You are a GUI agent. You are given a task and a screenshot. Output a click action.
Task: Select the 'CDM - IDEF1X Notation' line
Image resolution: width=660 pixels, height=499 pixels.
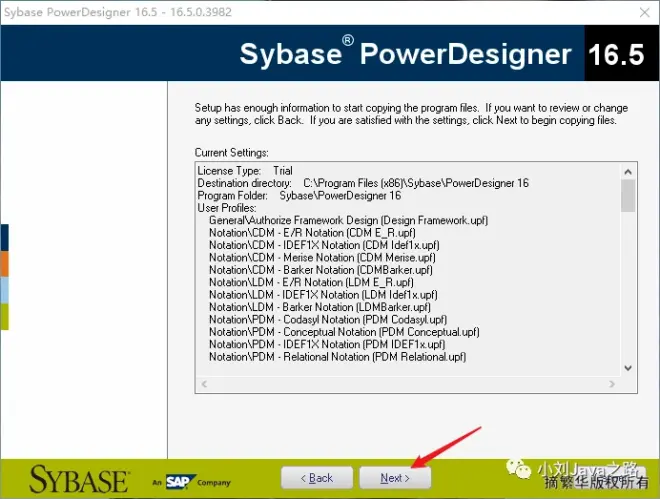click(x=324, y=245)
